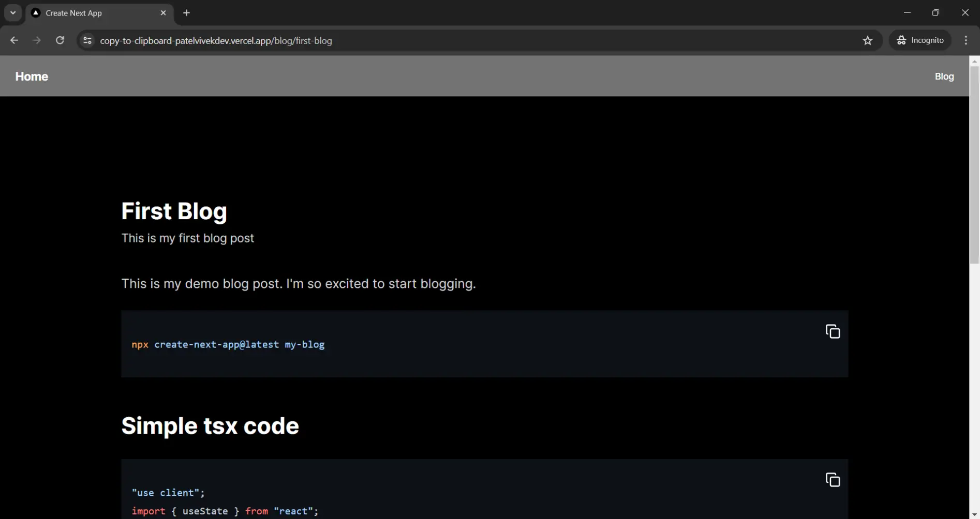
Task: Click the scrollbar up arrow
Action: click(974, 61)
